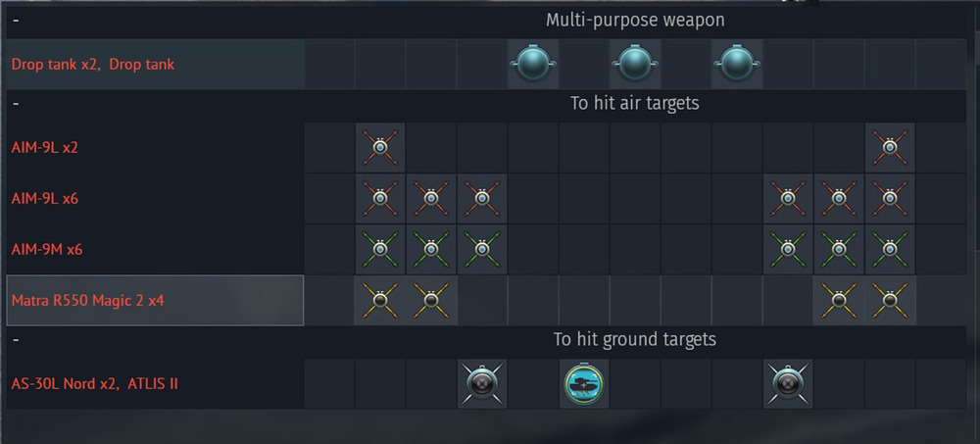Click the leftmost AIM-9M green missile icon
Image resolution: width=980 pixels, height=444 pixels.
click(380, 250)
